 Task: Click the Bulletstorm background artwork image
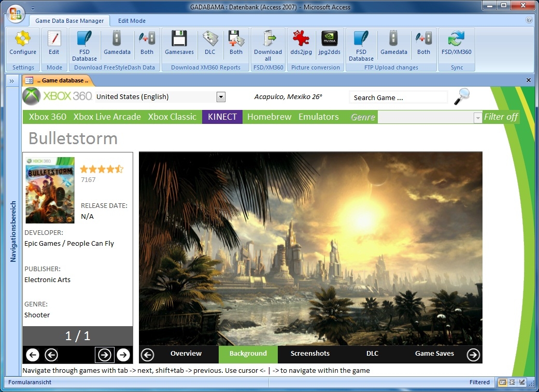point(310,248)
